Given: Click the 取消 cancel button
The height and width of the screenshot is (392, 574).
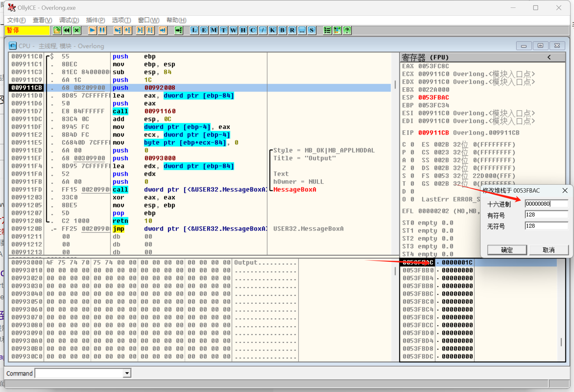Looking at the screenshot, I should coord(549,250).
